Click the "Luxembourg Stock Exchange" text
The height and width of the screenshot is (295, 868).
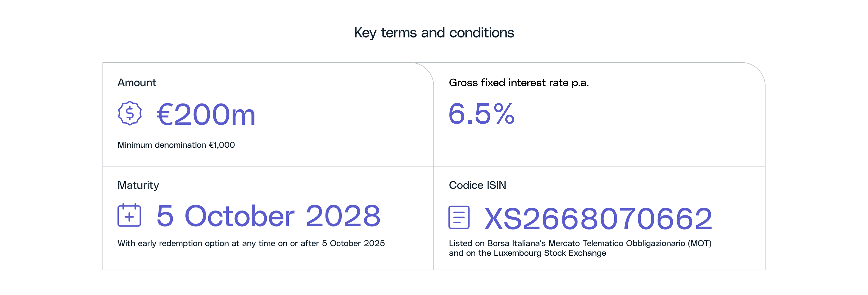[550, 253]
